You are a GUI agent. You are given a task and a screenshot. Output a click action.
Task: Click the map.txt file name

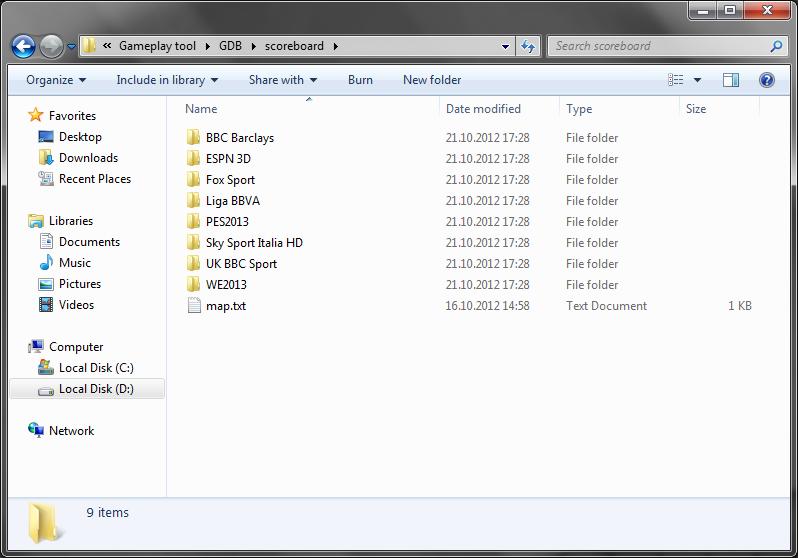pyautogui.click(x=225, y=306)
